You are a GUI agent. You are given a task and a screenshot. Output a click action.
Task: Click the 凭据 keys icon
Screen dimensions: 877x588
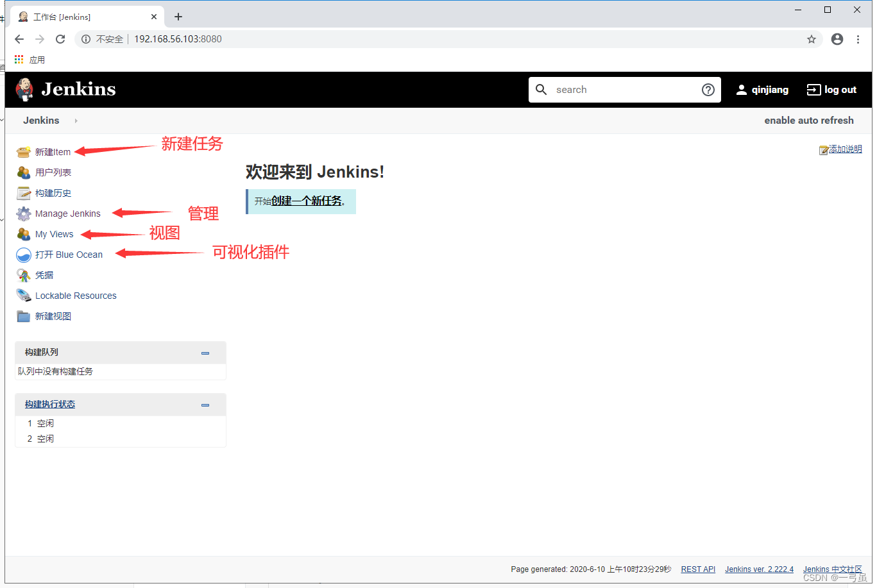(x=24, y=275)
